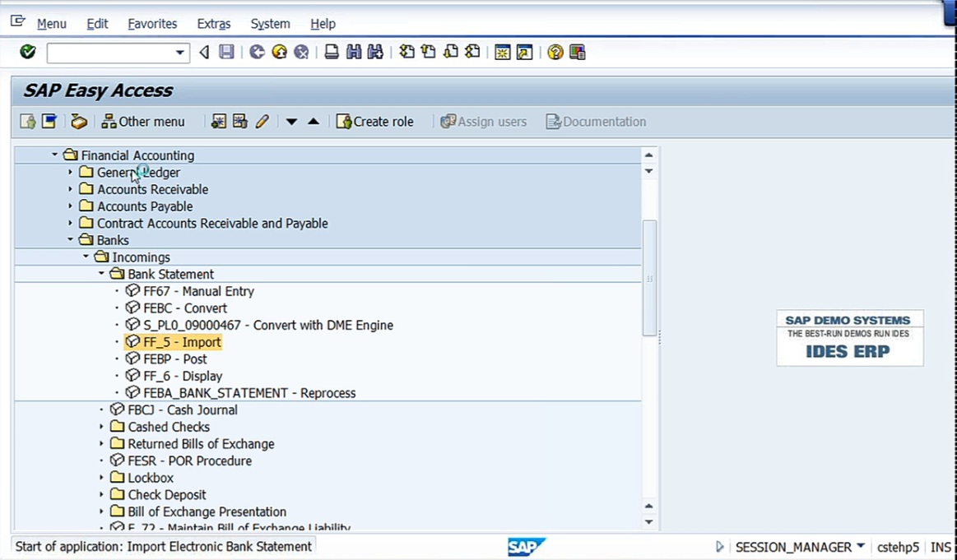Click the tree's vertical scrollbar thumb
957x560 pixels.
point(649,278)
